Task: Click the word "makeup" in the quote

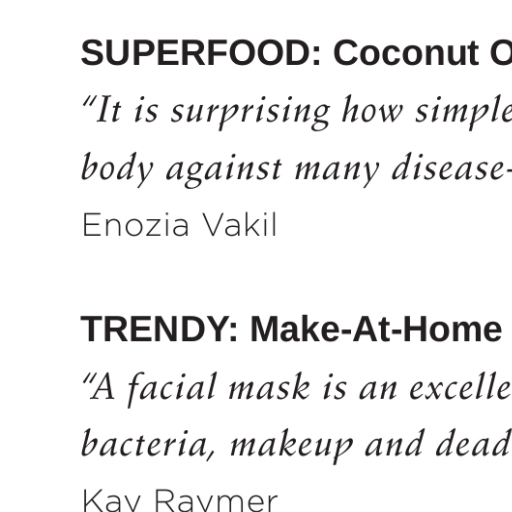Action: (x=291, y=447)
